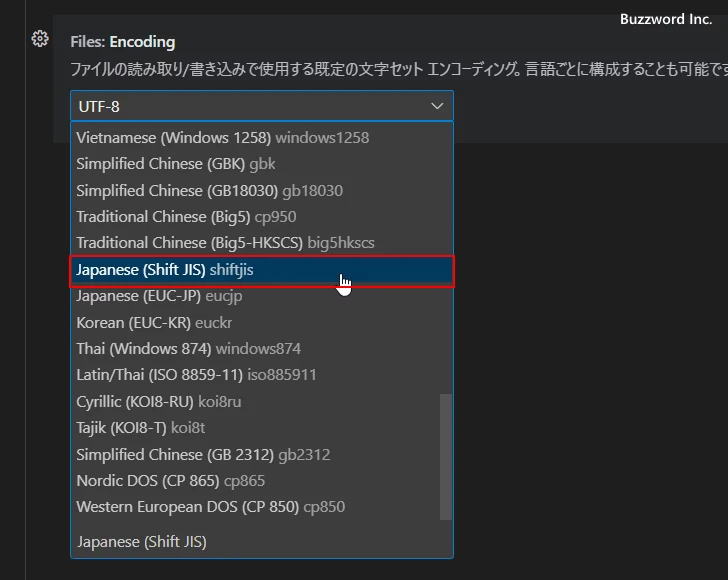Pick Vietnamese (Windows 1258) from list
728x580 pixels.
[222, 137]
